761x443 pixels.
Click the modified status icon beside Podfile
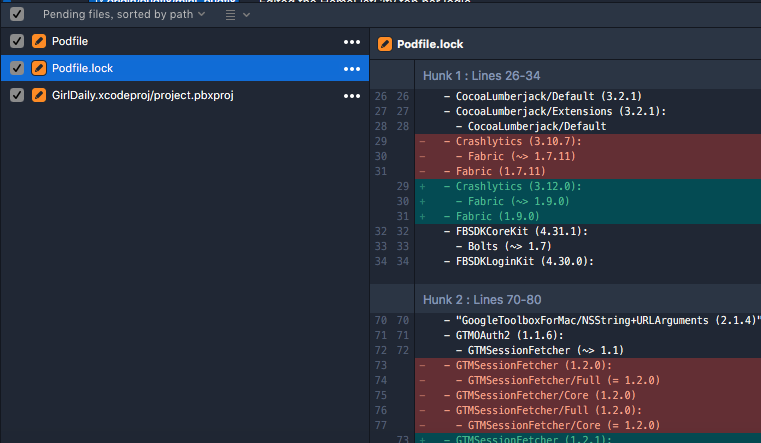coord(39,41)
